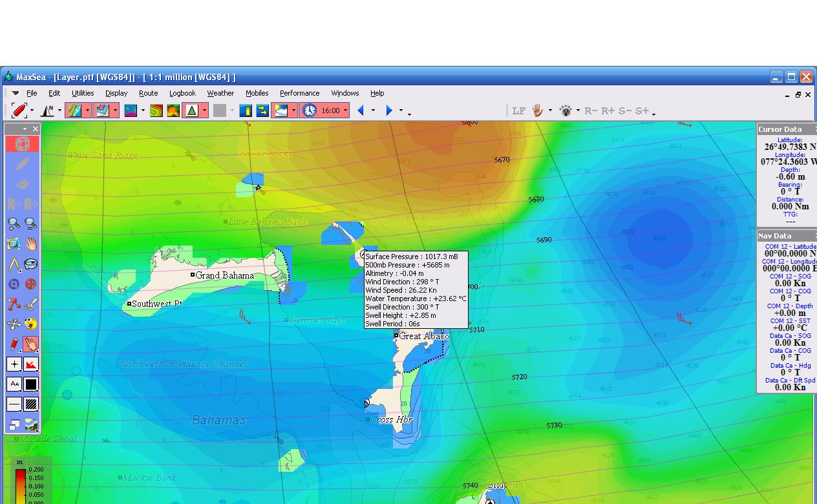Toggle the green triangle marks layer button
The image size is (817, 504).
(x=191, y=110)
